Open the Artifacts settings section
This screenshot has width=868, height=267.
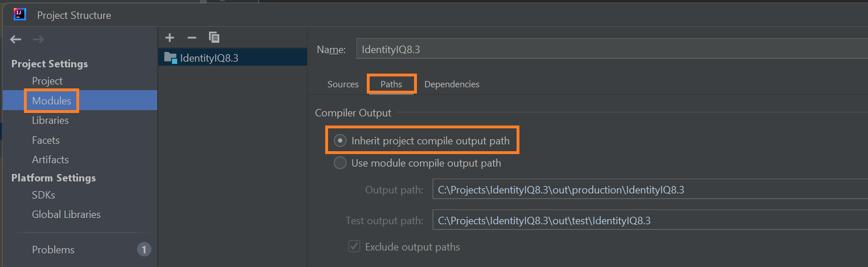[x=50, y=159]
